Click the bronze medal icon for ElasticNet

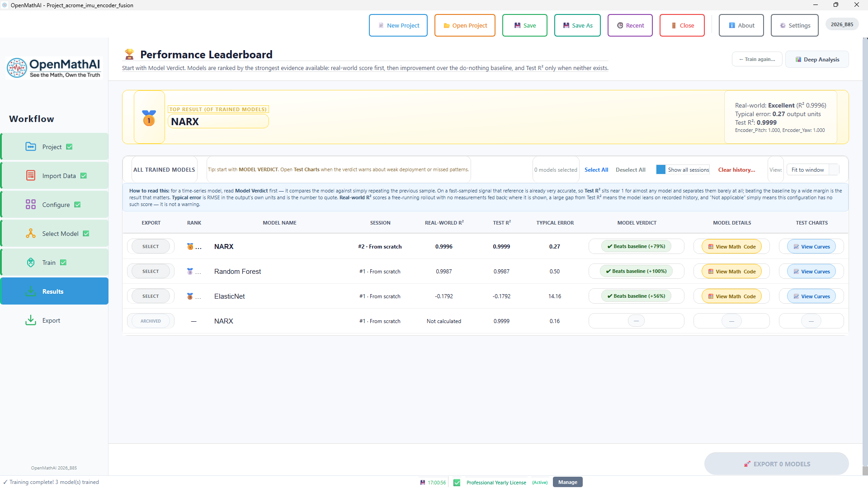tap(190, 296)
